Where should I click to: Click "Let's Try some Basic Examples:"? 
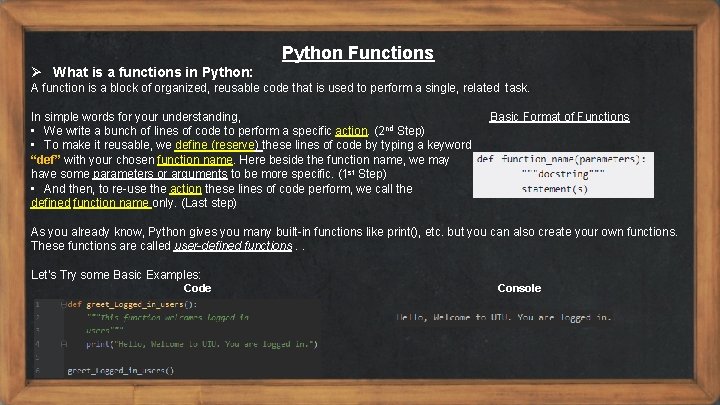[116, 275]
